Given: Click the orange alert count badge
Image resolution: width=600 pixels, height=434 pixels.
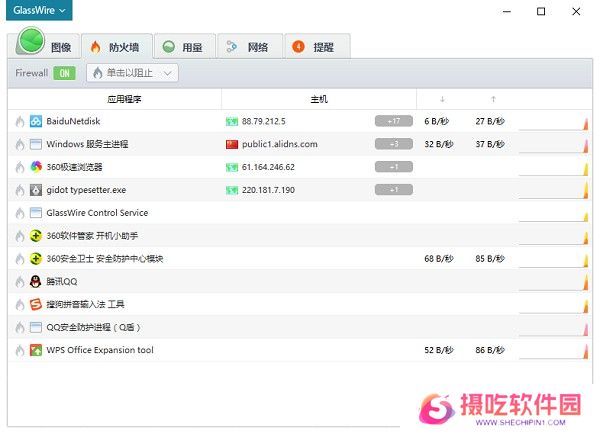Looking at the screenshot, I should tap(298, 47).
